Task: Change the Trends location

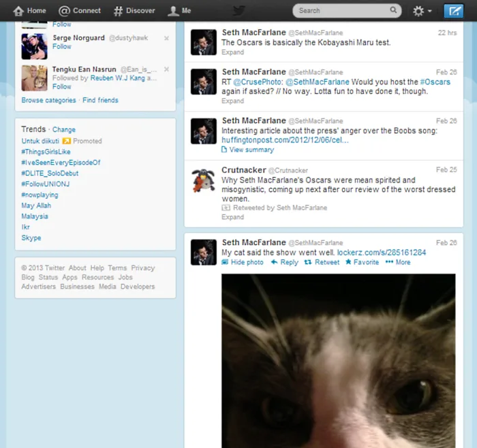Action: [x=64, y=129]
